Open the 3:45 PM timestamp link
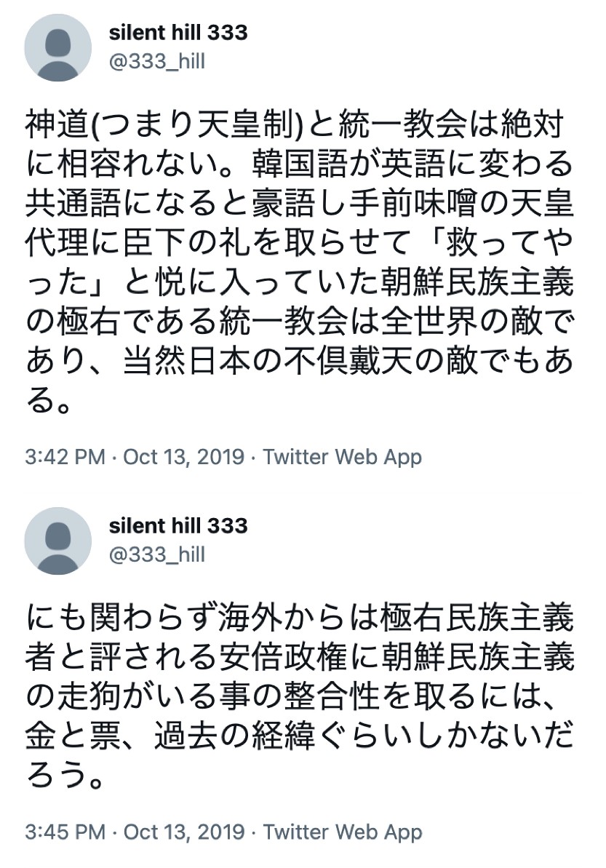Screen dimensions: 606x868 pos(65,832)
